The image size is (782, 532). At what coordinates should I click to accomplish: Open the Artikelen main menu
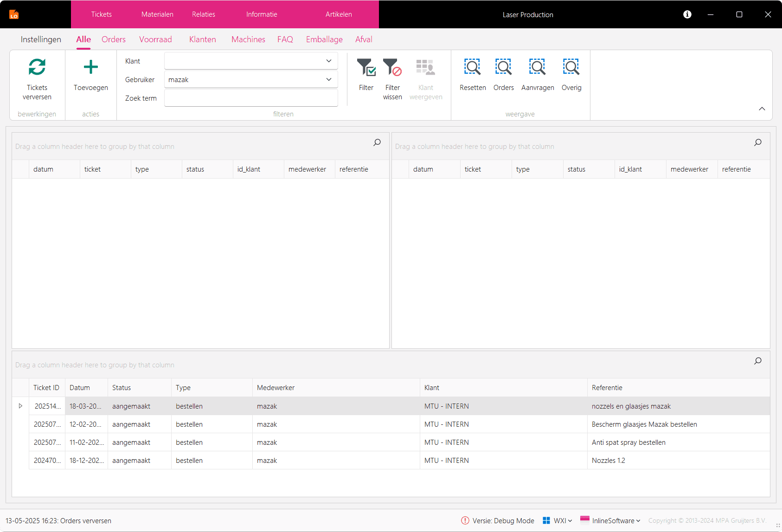pyautogui.click(x=339, y=14)
